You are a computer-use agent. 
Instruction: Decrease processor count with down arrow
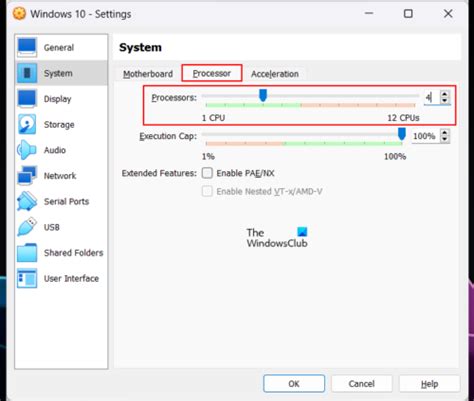[445, 100]
